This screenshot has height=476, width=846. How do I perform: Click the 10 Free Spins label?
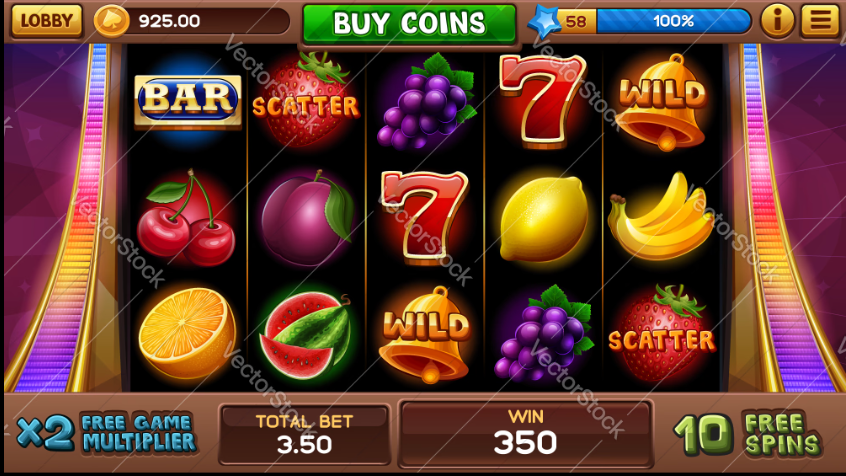[x=748, y=434]
